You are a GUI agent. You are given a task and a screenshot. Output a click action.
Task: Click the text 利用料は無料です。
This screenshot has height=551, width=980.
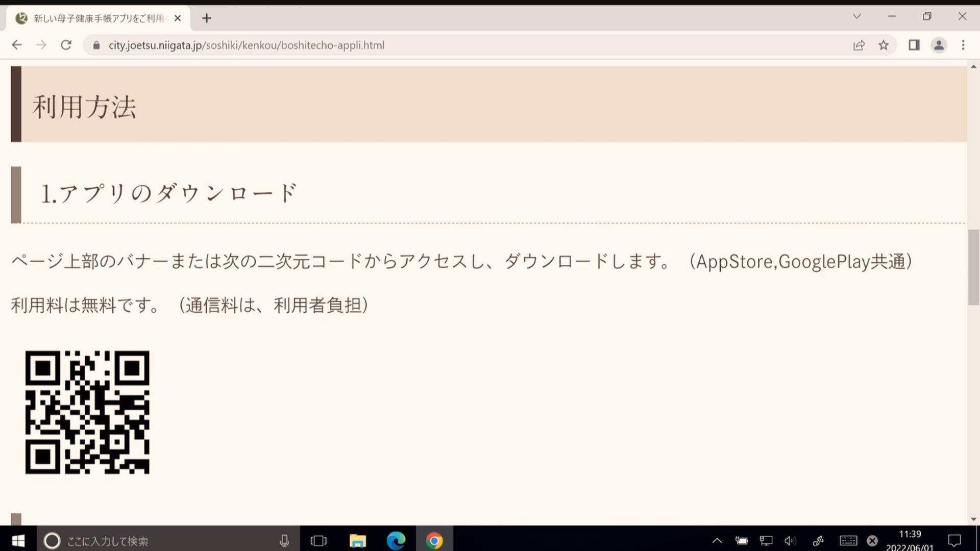click(x=86, y=305)
